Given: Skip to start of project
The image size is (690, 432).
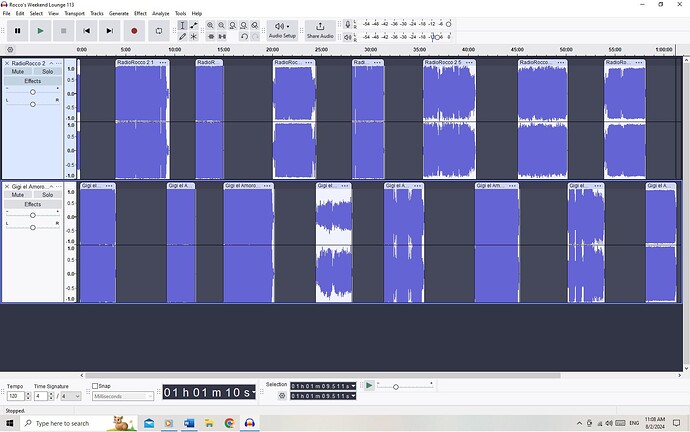Looking at the screenshot, I should (87, 31).
